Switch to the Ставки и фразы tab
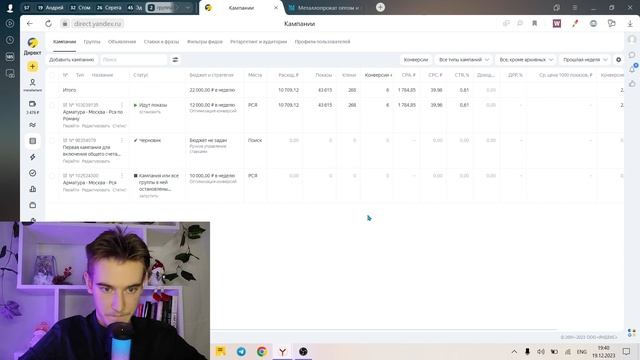 (x=161, y=42)
